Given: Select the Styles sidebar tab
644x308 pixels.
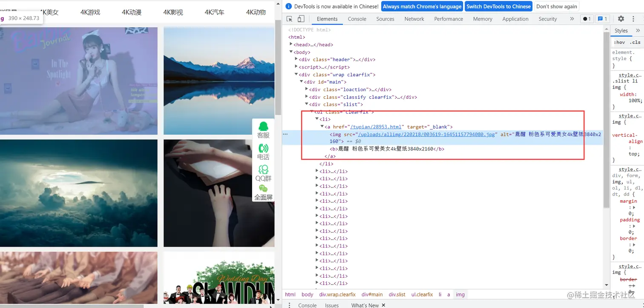Looking at the screenshot, I should [x=621, y=31].
